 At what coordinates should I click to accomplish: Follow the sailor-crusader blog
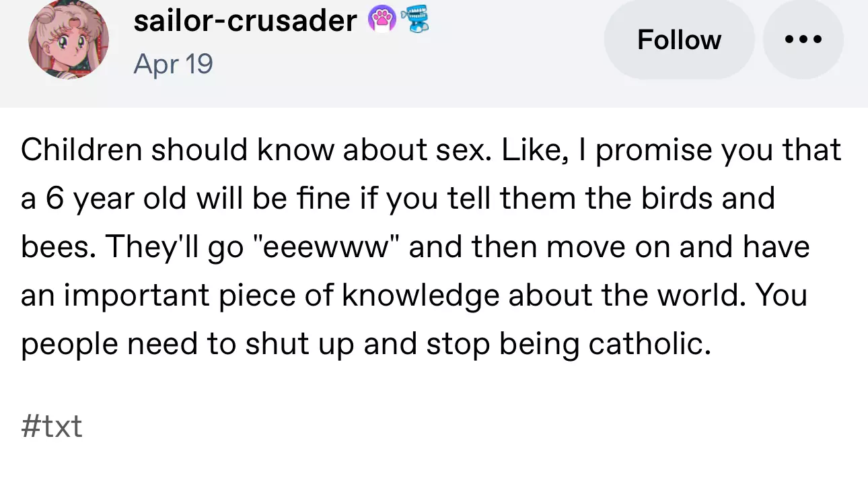(679, 40)
